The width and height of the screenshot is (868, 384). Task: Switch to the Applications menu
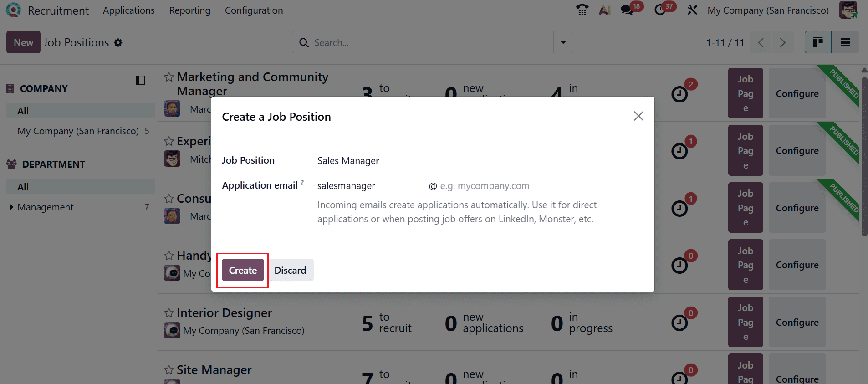[x=129, y=10]
